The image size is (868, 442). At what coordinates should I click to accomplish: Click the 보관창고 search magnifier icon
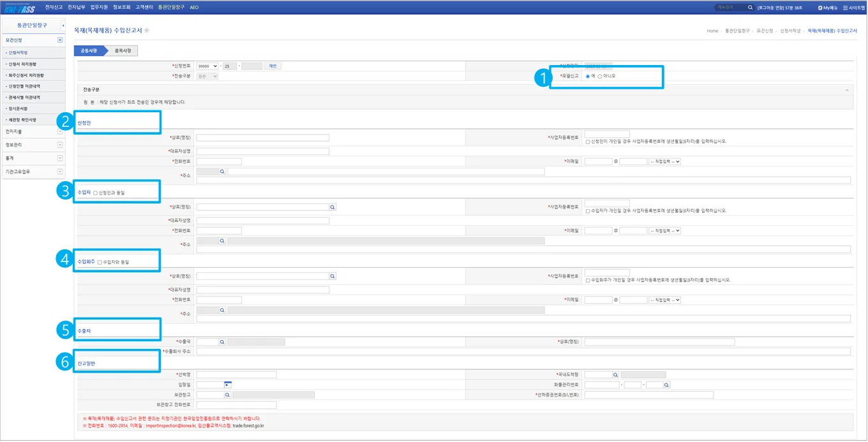click(x=227, y=395)
